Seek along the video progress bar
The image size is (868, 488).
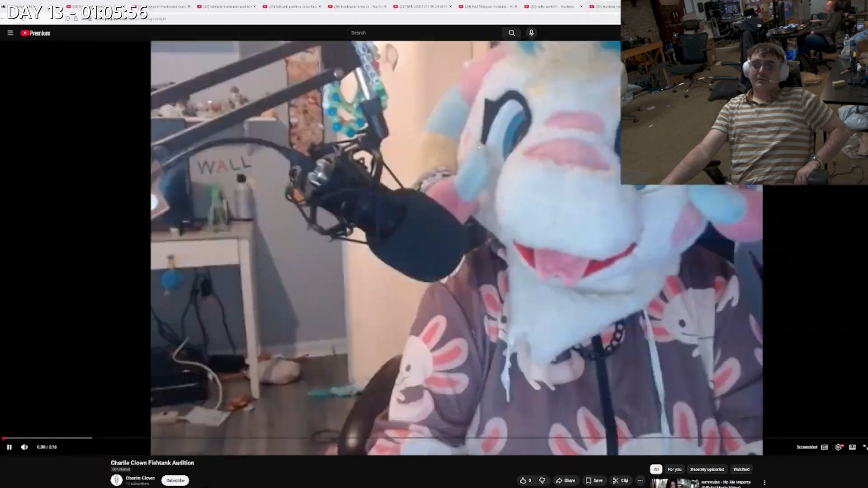[x=316, y=438]
